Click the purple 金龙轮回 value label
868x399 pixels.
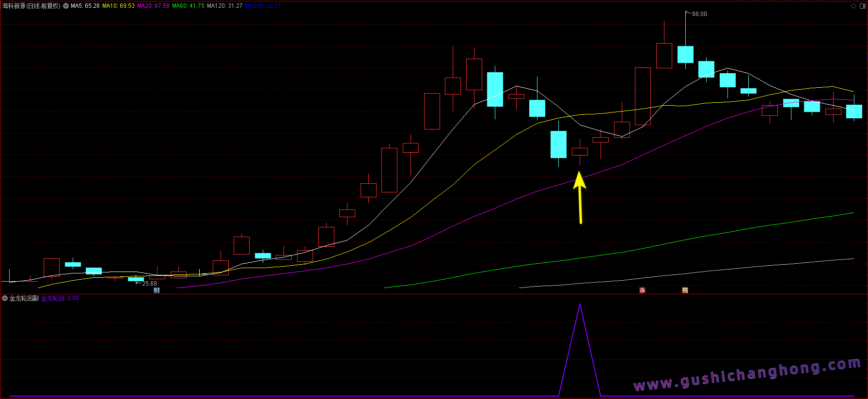pyautogui.click(x=60, y=298)
